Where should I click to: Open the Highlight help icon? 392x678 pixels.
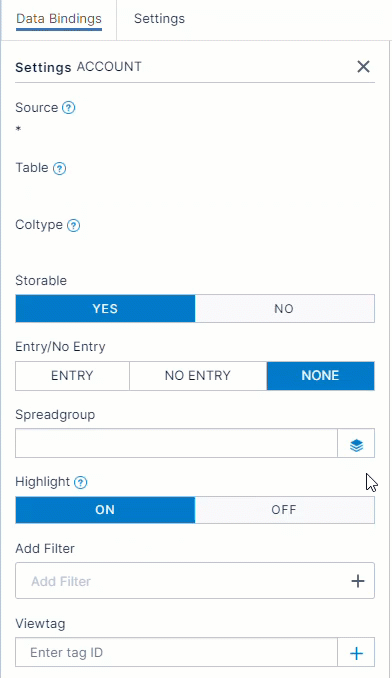(x=80, y=482)
